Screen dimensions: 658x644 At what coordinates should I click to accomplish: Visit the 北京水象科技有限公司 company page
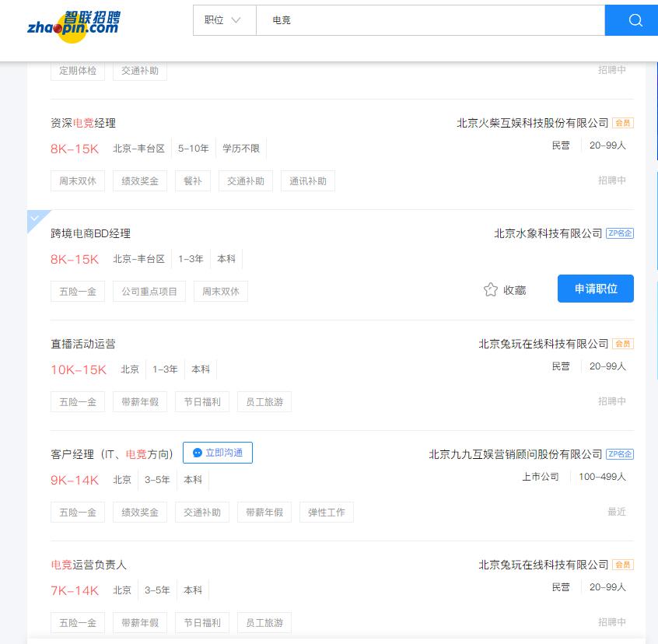[548, 233]
